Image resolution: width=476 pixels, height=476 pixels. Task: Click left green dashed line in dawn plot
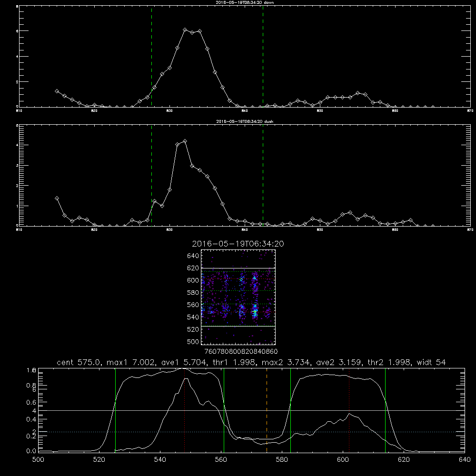[x=151, y=57]
